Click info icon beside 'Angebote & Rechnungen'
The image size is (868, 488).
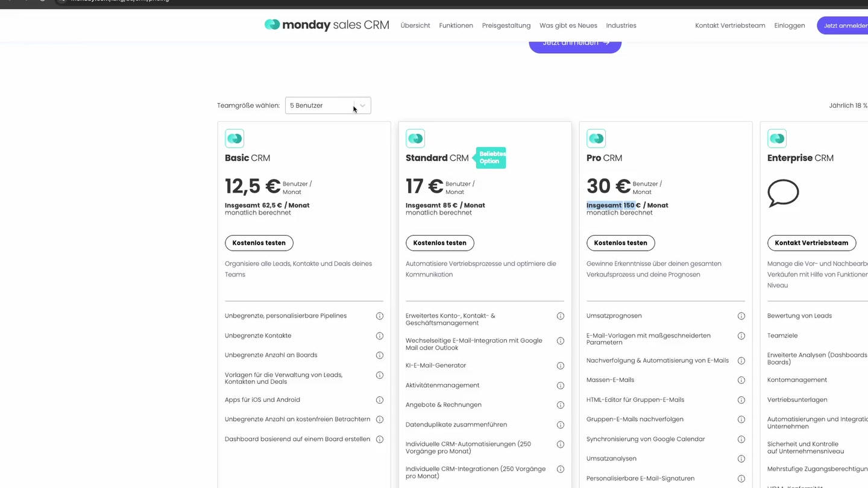click(561, 405)
